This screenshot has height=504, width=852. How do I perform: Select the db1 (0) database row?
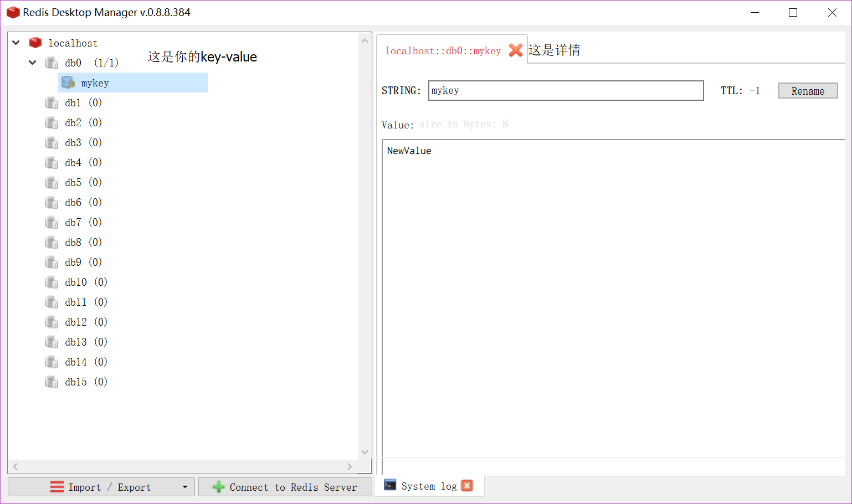click(83, 102)
